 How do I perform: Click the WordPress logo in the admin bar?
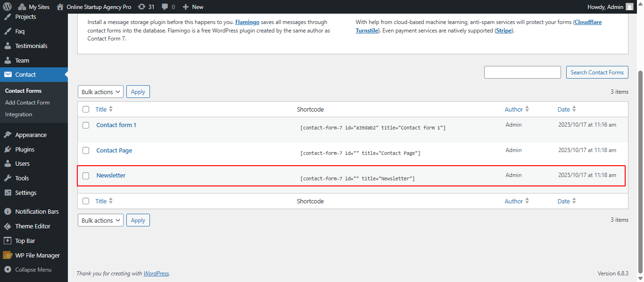tap(7, 7)
